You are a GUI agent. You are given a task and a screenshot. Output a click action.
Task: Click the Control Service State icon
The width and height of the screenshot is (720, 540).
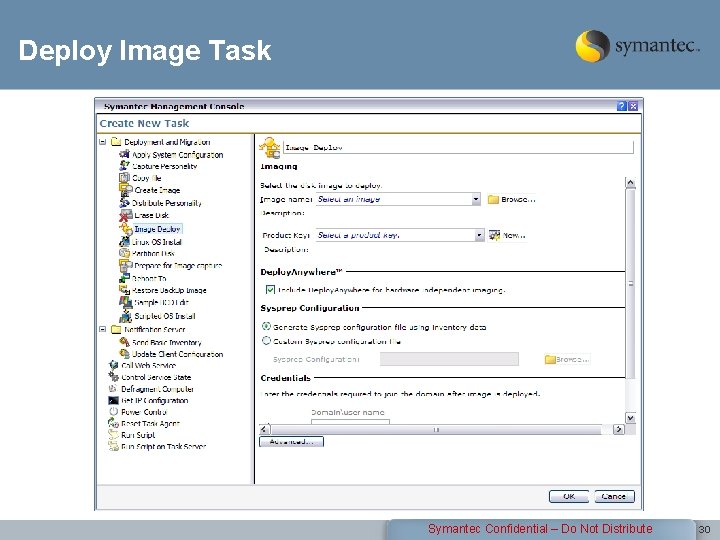113,377
